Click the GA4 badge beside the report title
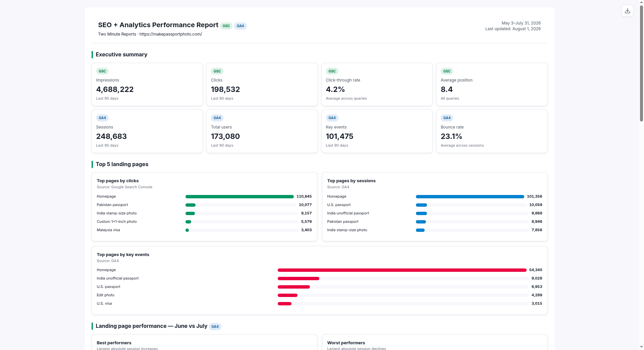644x350 pixels. pyautogui.click(x=240, y=26)
